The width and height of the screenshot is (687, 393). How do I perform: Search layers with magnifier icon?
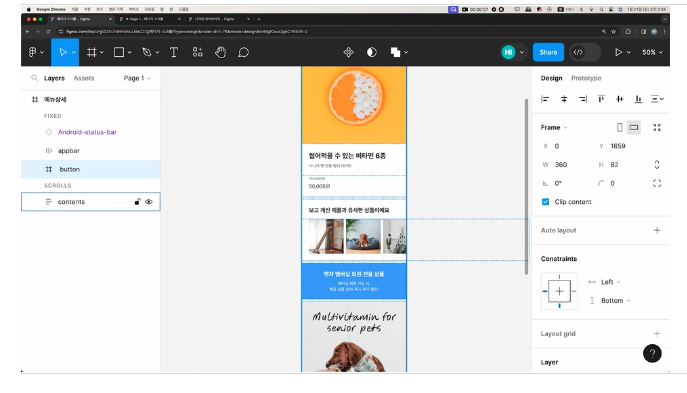click(34, 78)
